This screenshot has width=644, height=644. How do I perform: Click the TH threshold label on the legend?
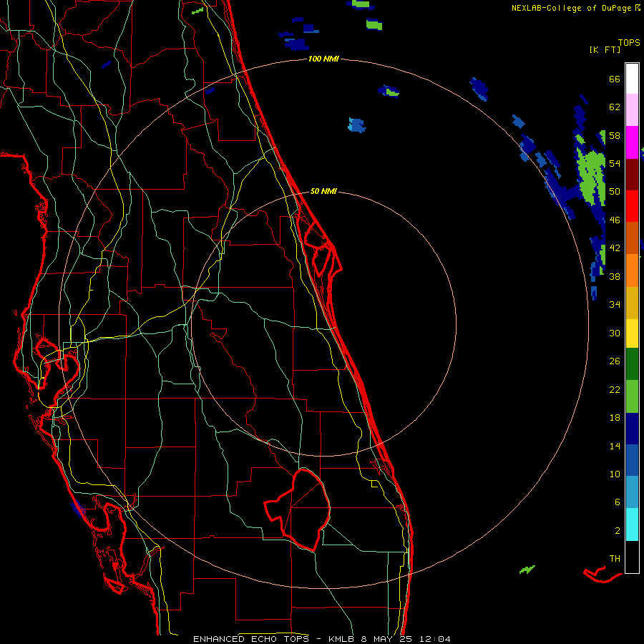pyautogui.click(x=615, y=559)
